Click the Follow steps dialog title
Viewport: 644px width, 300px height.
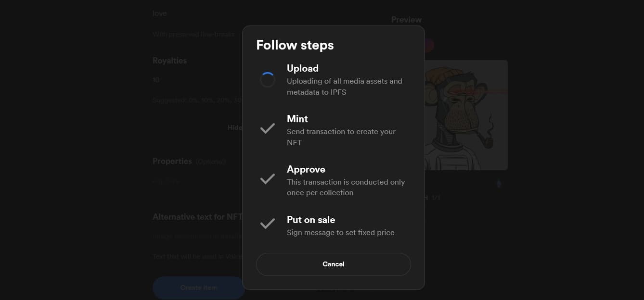[295, 45]
